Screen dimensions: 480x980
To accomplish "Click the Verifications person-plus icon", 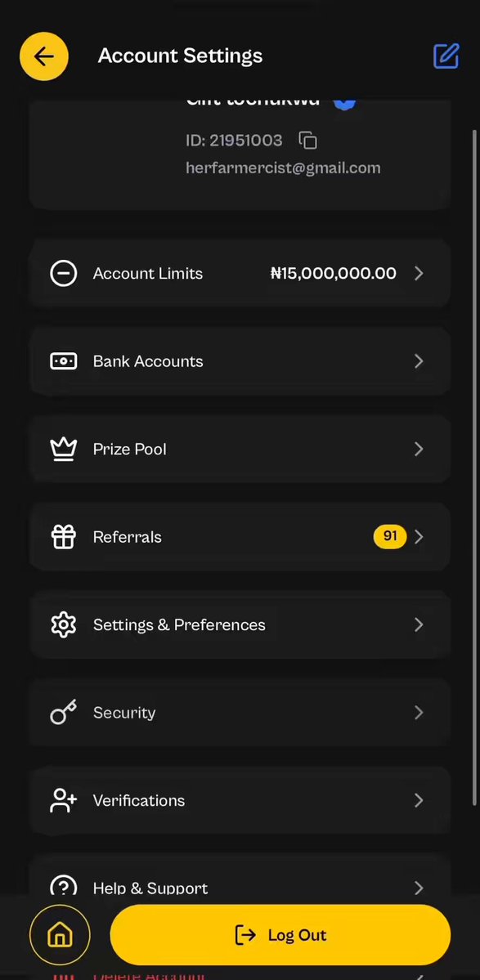I will click(x=63, y=801).
